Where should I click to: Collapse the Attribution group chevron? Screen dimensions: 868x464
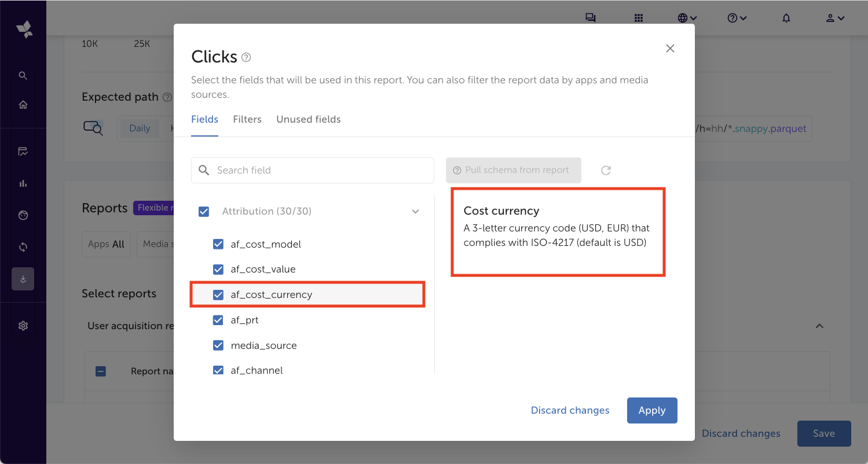(x=415, y=212)
